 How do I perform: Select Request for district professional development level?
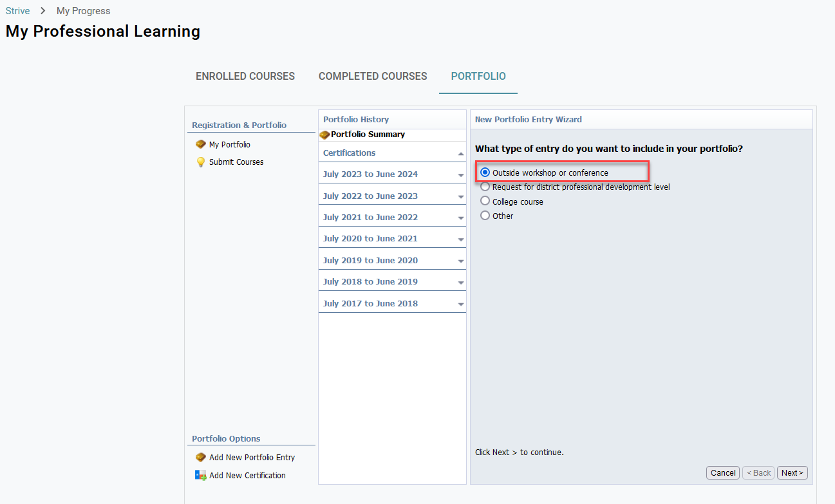click(x=485, y=187)
